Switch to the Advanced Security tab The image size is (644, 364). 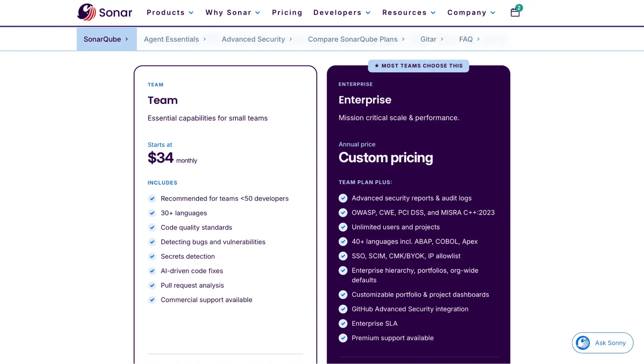pos(257,39)
